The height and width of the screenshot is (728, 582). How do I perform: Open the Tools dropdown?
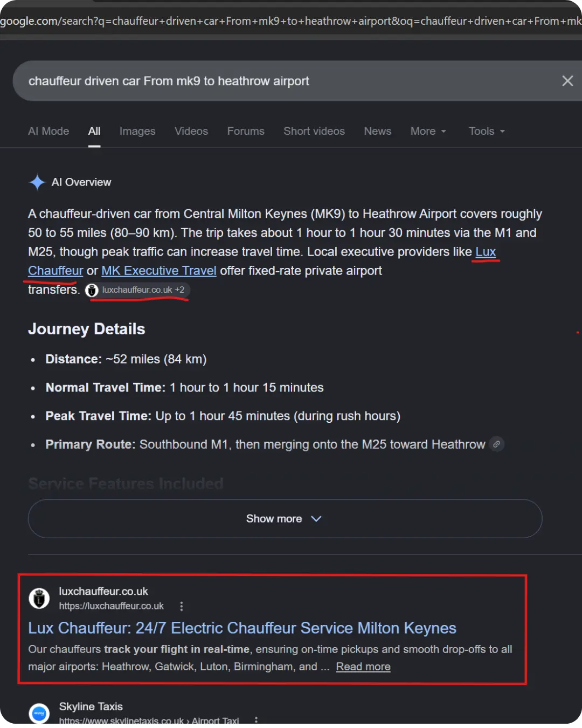pyautogui.click(x=487, y=131)
